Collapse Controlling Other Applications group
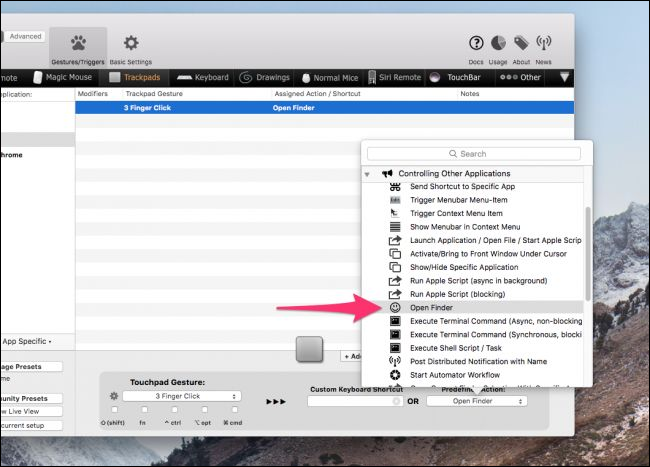The height and width of the screenshot is (467, 650). pos(367,174)
